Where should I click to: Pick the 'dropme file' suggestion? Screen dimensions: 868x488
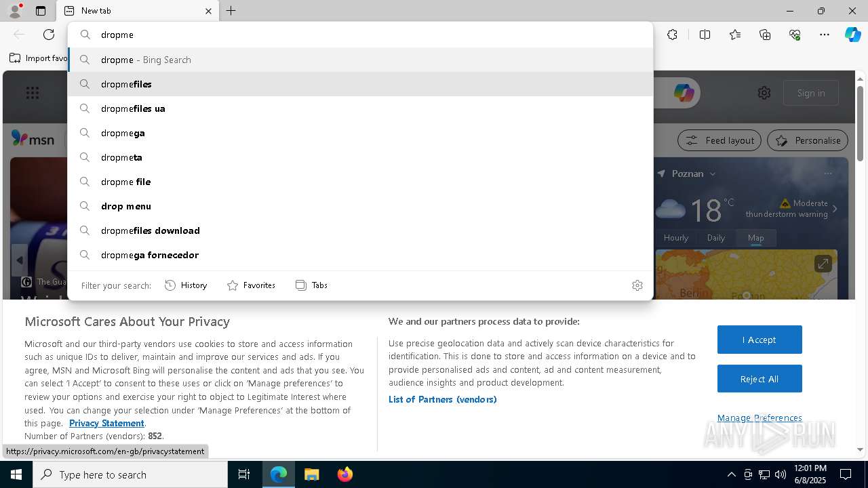[360, 182]
